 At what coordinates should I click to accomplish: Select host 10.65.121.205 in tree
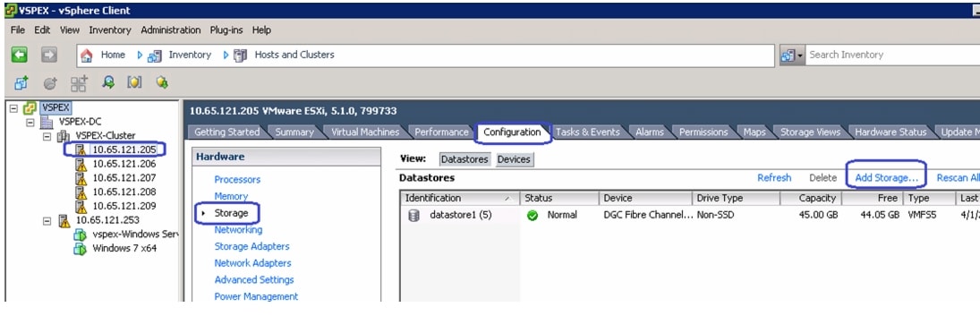click(x=124, y=149)
